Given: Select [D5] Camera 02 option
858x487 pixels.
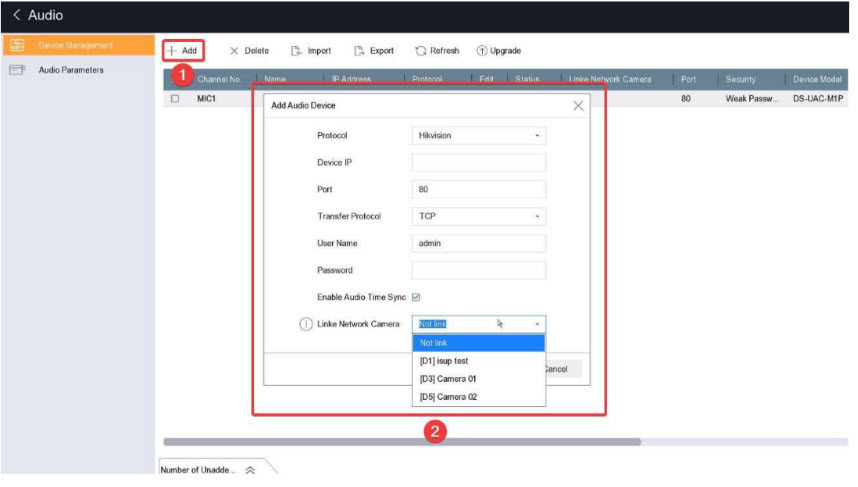Looking at the screenshot, I should point(448,397).
